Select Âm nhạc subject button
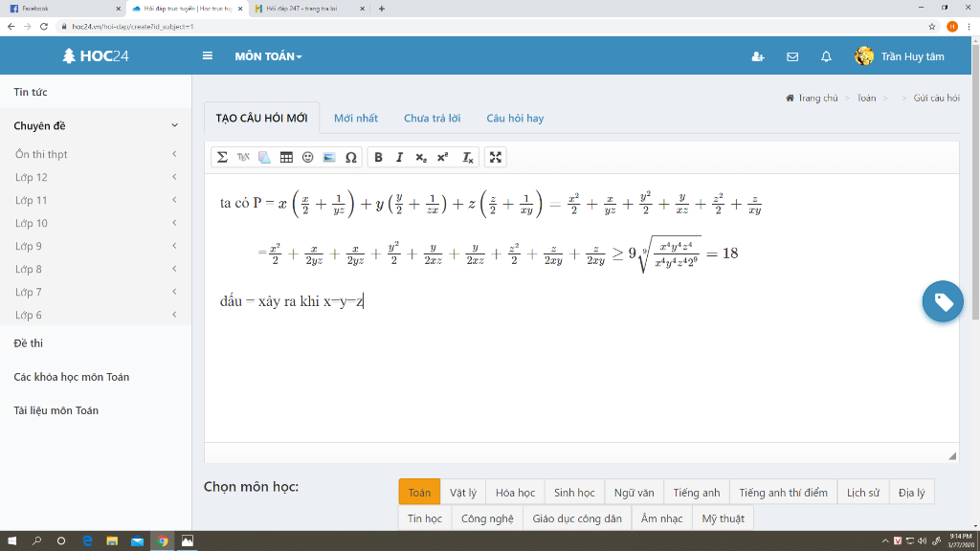 [661, 518]
